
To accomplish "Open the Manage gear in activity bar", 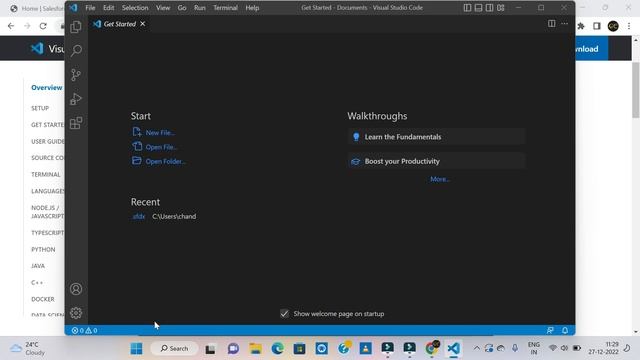I will (x=76, y=313).
